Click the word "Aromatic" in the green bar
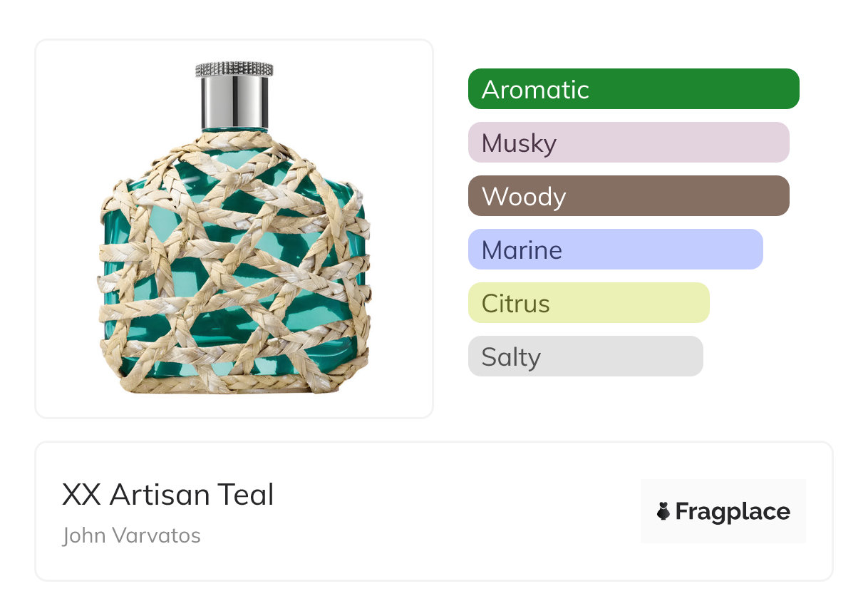The height and width of the screenshot is (616, 868). coord(535,90)
